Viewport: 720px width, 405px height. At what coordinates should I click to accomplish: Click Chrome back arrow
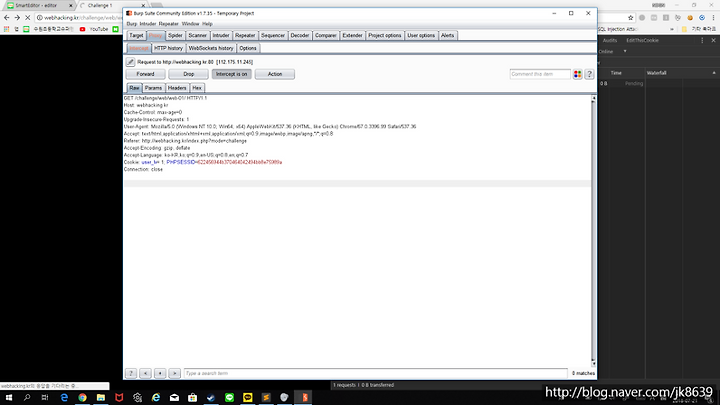tap(6, 17)
